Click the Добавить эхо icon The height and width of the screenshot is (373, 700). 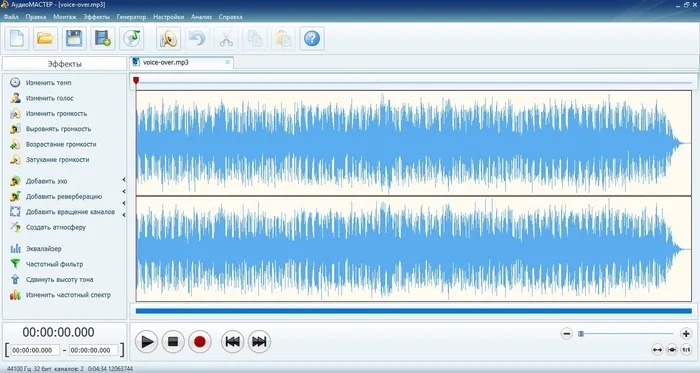coord(15,181)
